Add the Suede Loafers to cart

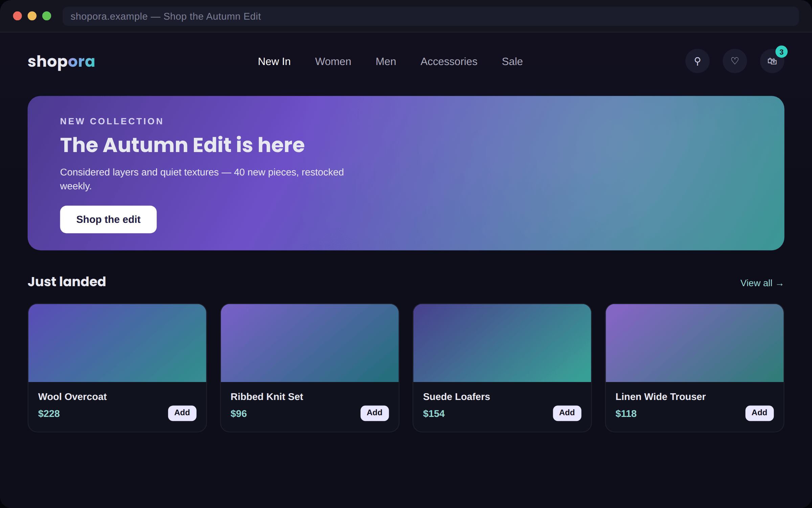567,413
